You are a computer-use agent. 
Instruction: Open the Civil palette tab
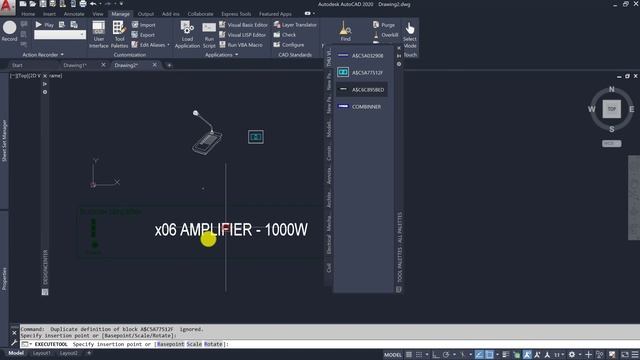(x=329, y=267)
